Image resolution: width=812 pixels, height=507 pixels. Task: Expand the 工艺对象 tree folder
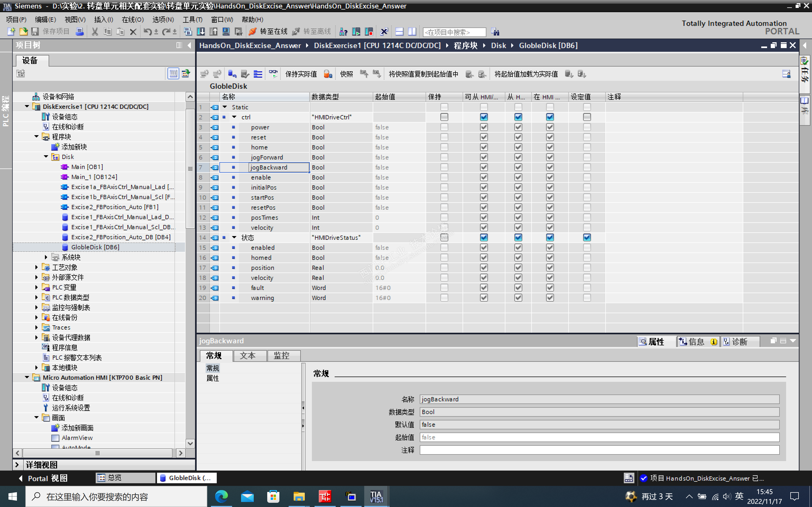click(36, 267)
